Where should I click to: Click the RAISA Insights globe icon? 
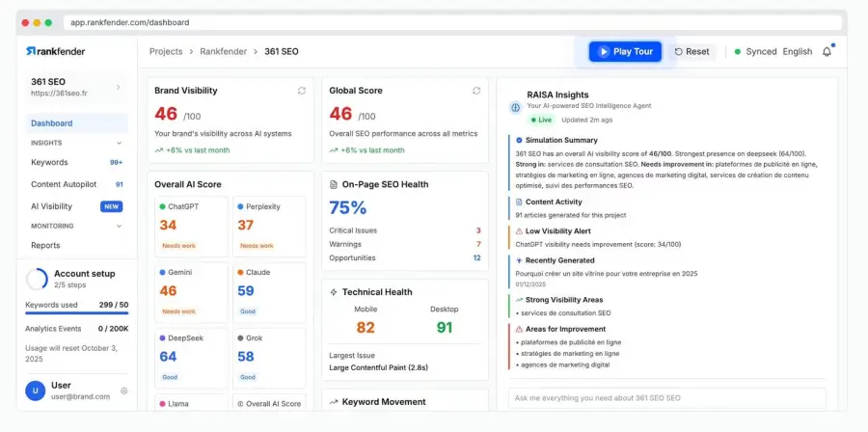(515, 107)
